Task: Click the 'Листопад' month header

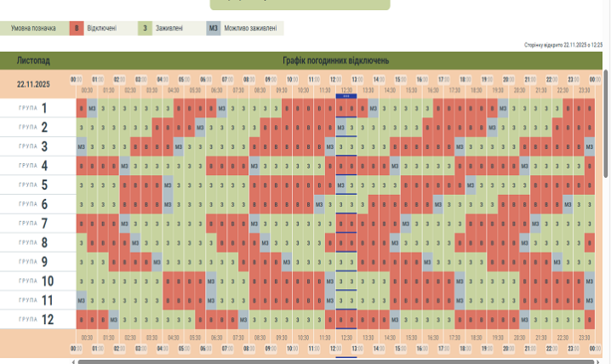Action: click(x=33, y=60)
